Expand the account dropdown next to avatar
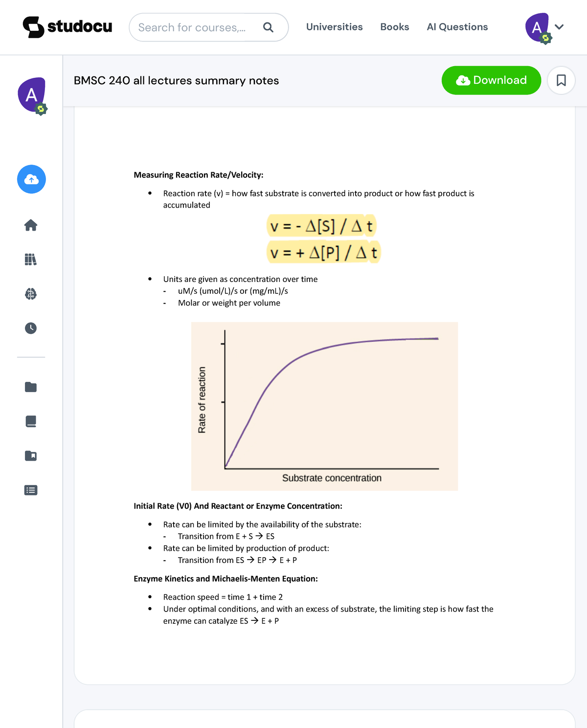The image size is (587, 728). tap(558, 27)
